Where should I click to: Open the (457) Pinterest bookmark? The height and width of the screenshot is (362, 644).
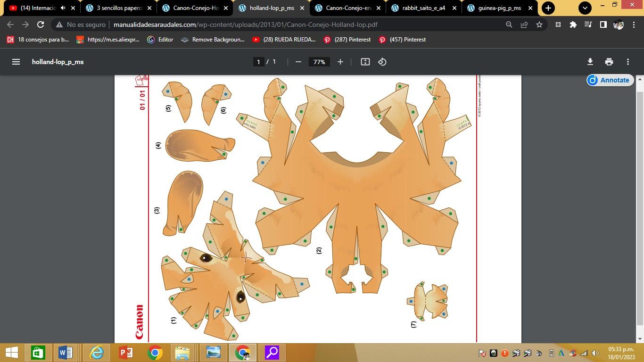click(402, 40)
